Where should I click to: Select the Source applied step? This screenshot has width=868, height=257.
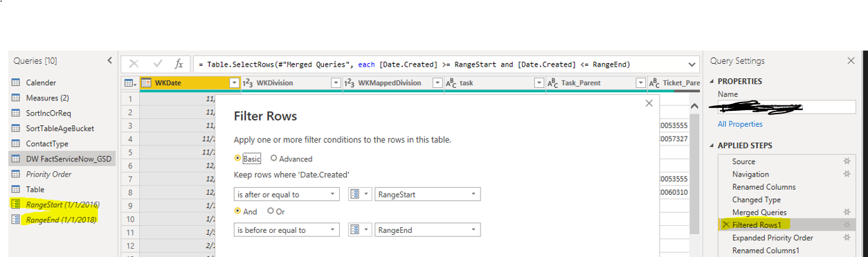click(744, 161)
